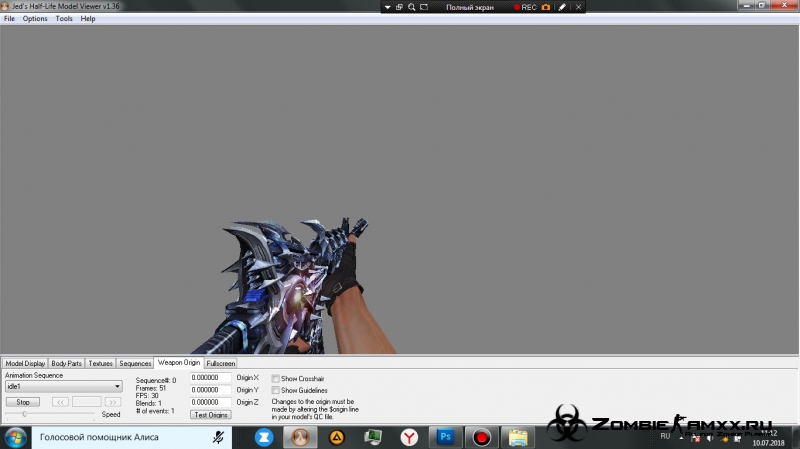Open the Options menu
Screen dimensions: 800x449
[x=35, y=18]
